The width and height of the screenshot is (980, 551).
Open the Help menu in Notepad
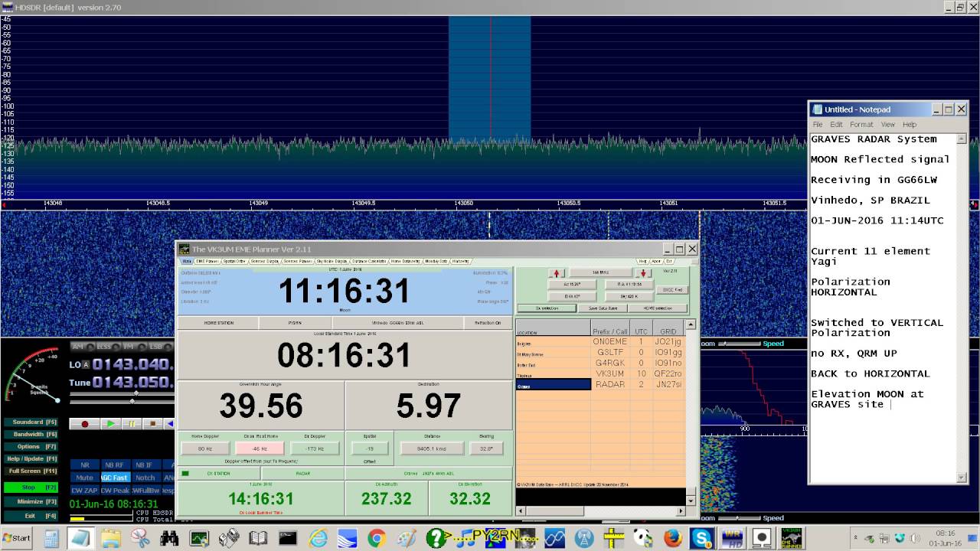point(910,124)
